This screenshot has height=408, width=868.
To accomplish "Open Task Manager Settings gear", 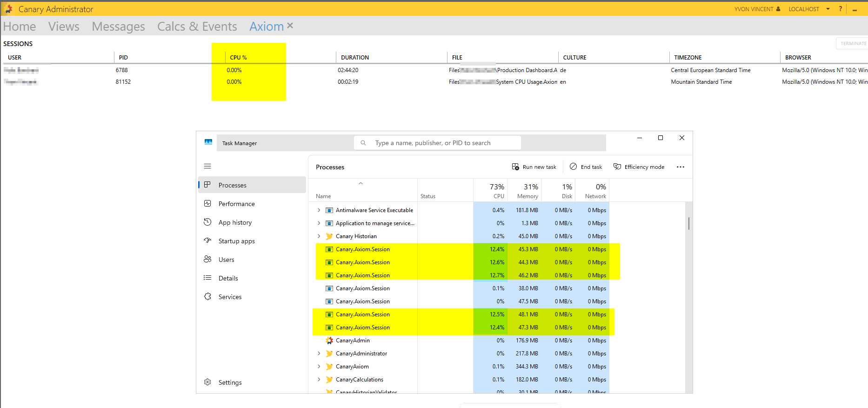I will click(x=207, y=382).
